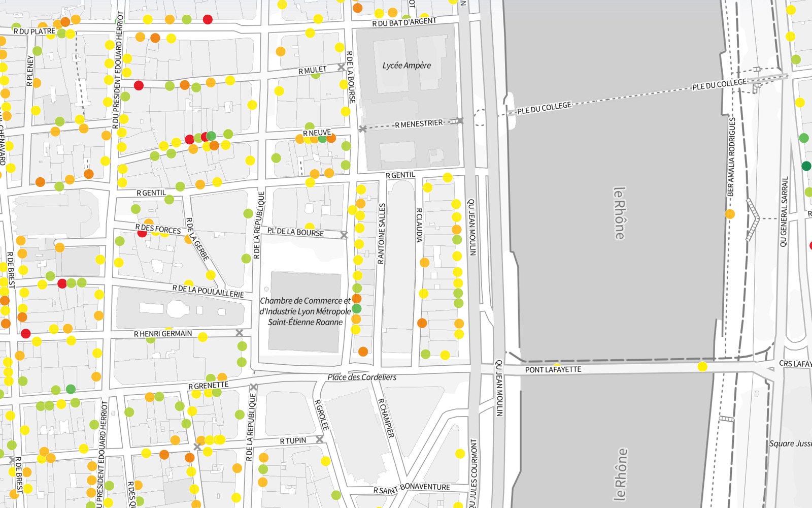Click the R DE LA GERBE label
Viewport: 812px width, 508px height.
pyautogui.click(x=197, y=239)
